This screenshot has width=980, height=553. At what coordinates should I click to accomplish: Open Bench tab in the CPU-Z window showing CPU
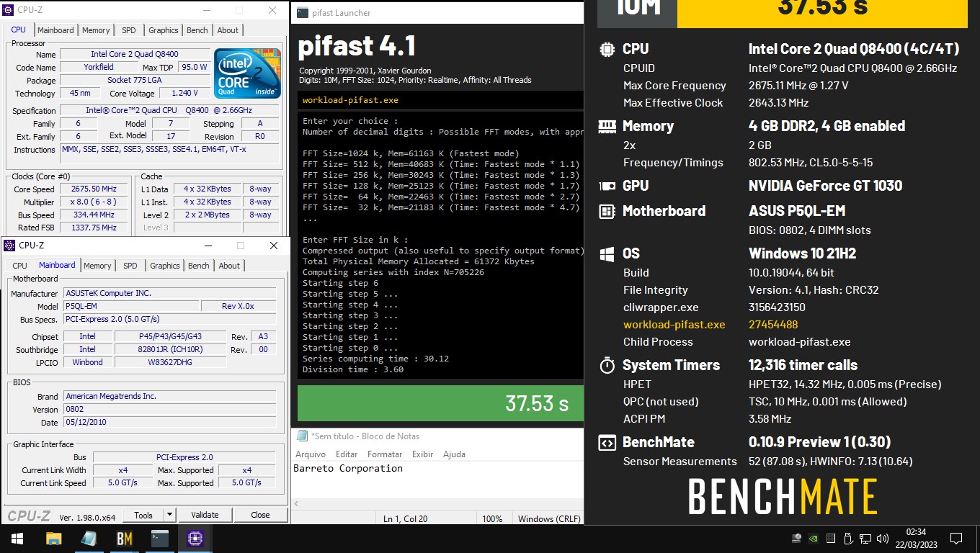(197, 30)
